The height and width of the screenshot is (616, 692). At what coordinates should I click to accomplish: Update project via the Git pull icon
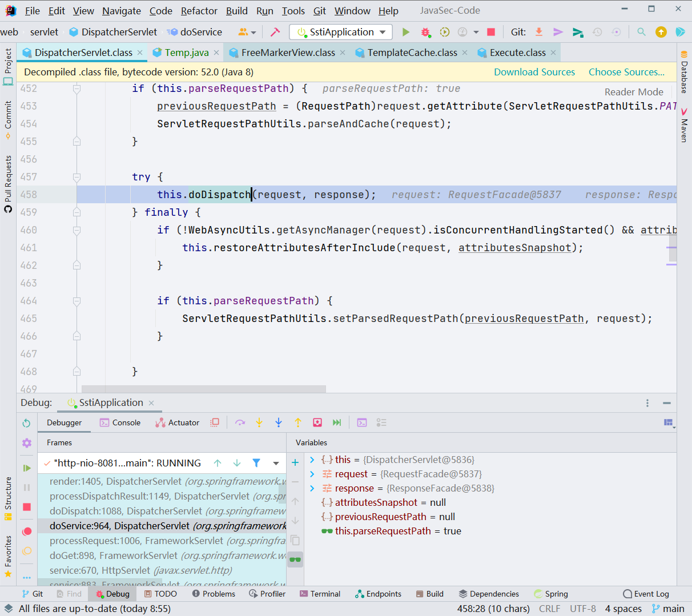(538, 32)
